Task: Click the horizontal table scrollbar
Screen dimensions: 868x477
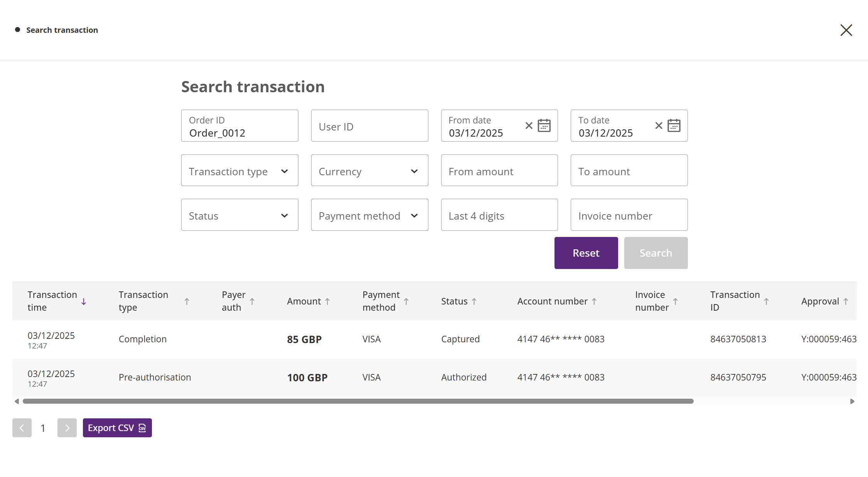Action: coord(358,401)
